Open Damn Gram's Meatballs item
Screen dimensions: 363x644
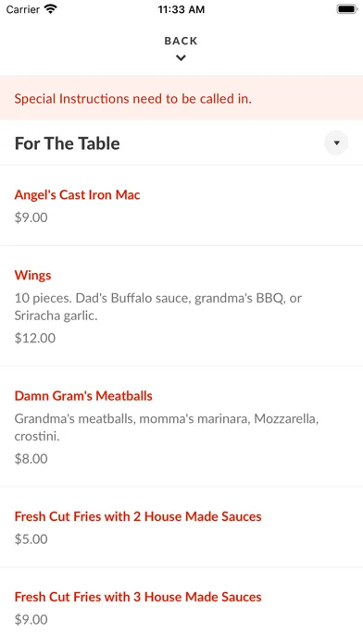83,395
